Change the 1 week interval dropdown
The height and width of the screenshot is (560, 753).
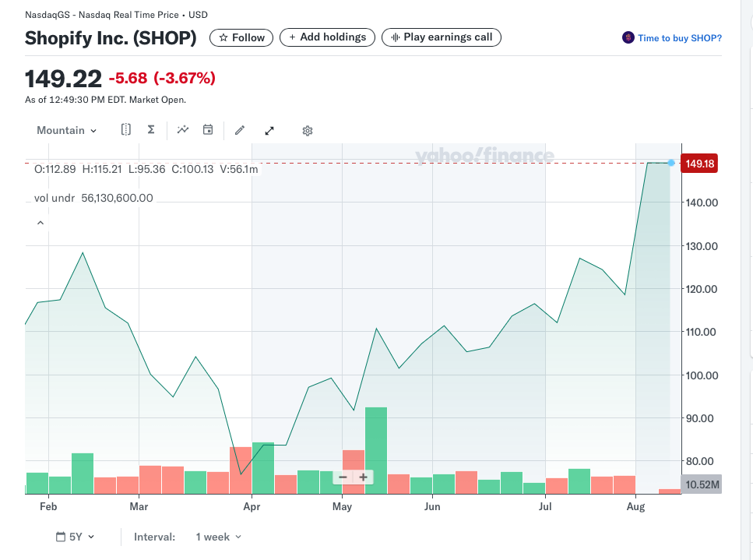click(x=218, y=537)
